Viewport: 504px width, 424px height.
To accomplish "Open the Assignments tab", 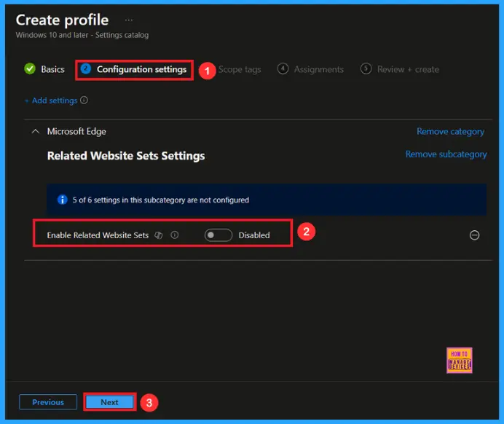I will 318,69.
